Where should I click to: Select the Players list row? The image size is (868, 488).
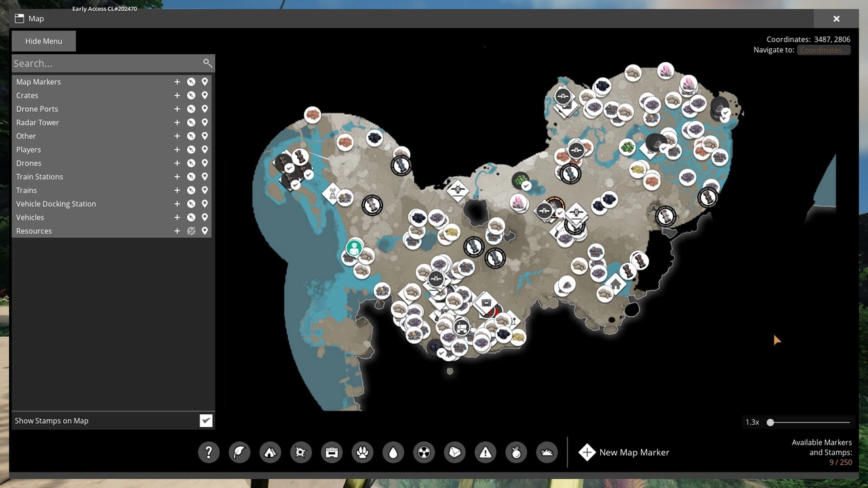pos(112,150)
